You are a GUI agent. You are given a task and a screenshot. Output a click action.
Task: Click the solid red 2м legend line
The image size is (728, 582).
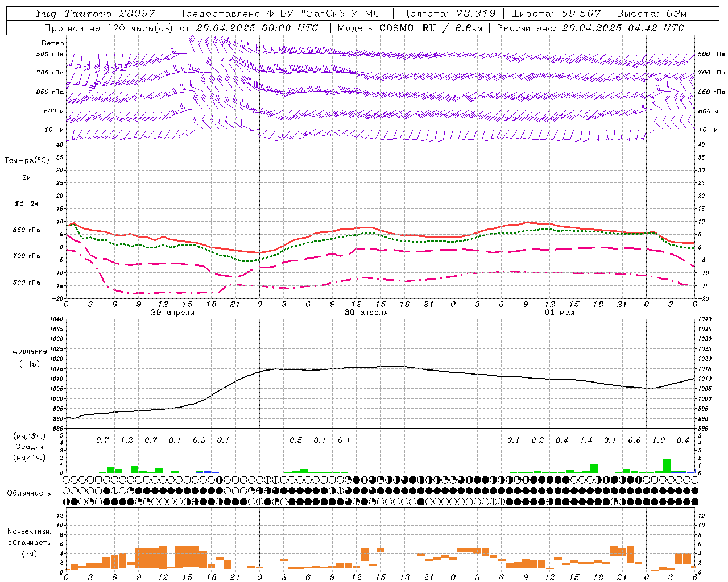click(26, 184)
